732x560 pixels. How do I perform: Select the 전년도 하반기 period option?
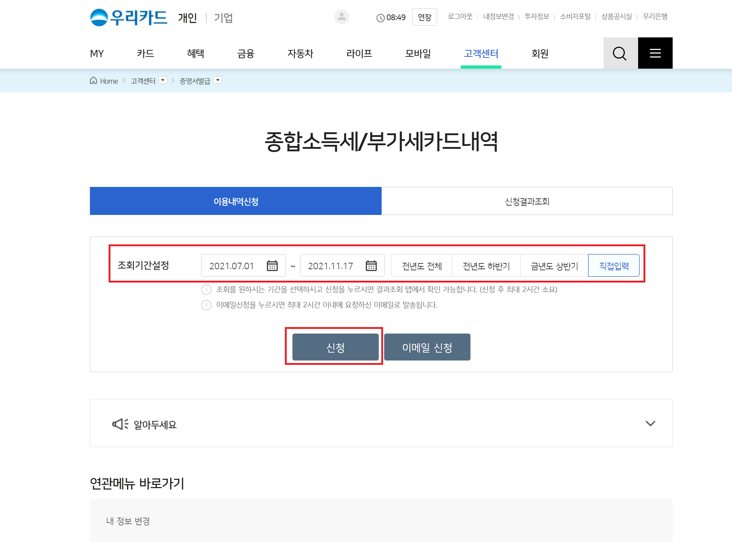click(x=486, y=266)
